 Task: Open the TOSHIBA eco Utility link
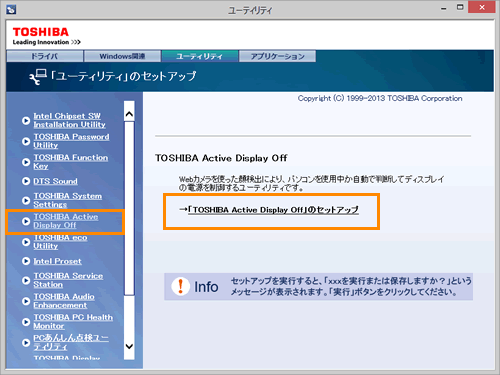(x=60, y=242)
